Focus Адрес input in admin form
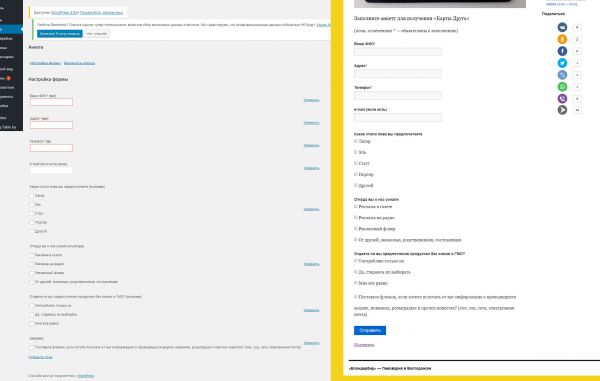Viewport: 600px width, 381px height. click(51, 125)
